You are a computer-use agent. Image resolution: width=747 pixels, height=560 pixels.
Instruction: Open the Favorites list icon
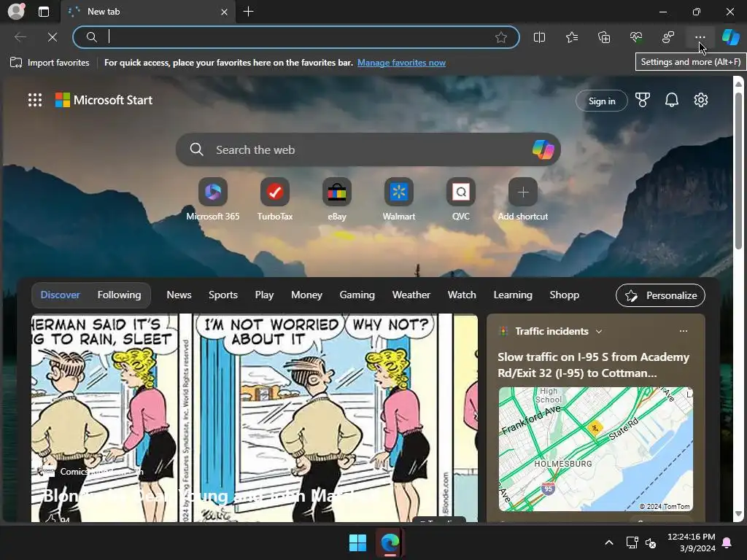(572, 37)
